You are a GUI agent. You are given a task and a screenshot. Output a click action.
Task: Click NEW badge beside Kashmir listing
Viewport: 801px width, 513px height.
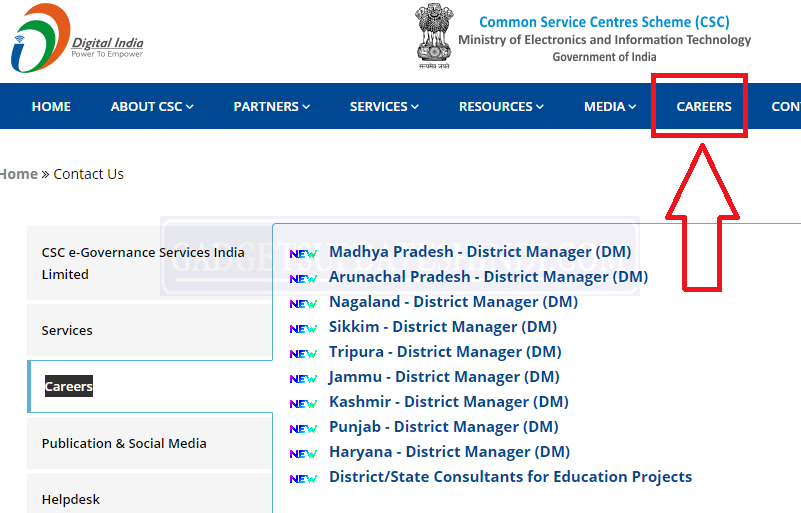pos(303,404)
